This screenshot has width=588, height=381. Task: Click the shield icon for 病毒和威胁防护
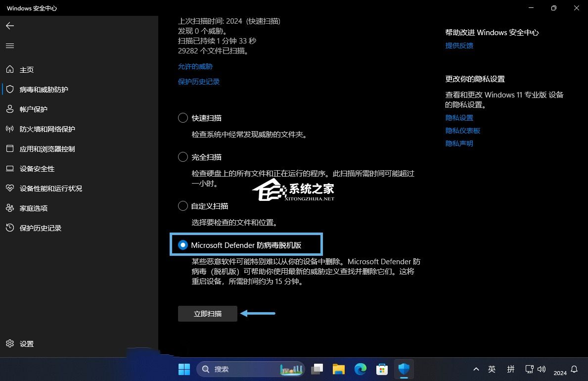(x=10, y=90)
